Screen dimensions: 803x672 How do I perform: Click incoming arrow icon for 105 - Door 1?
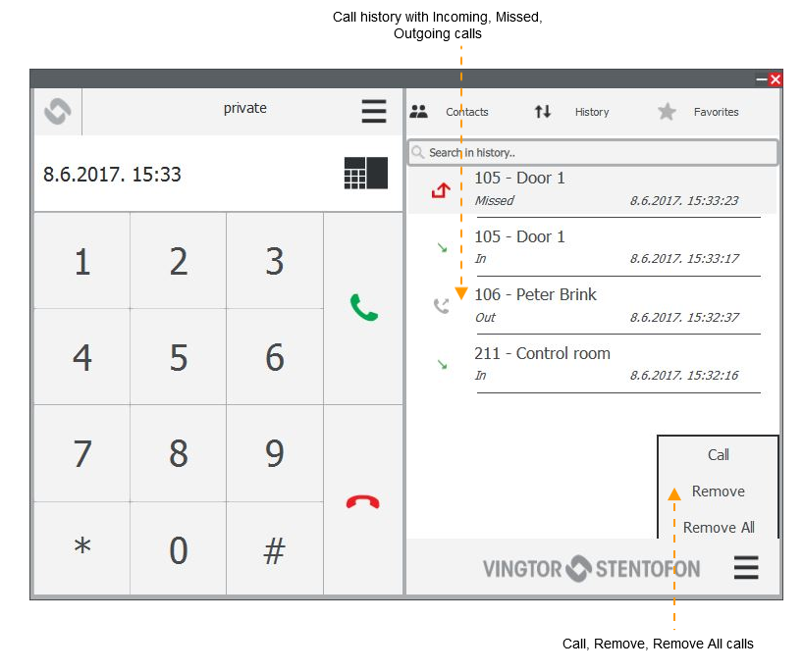pos(442,248)
